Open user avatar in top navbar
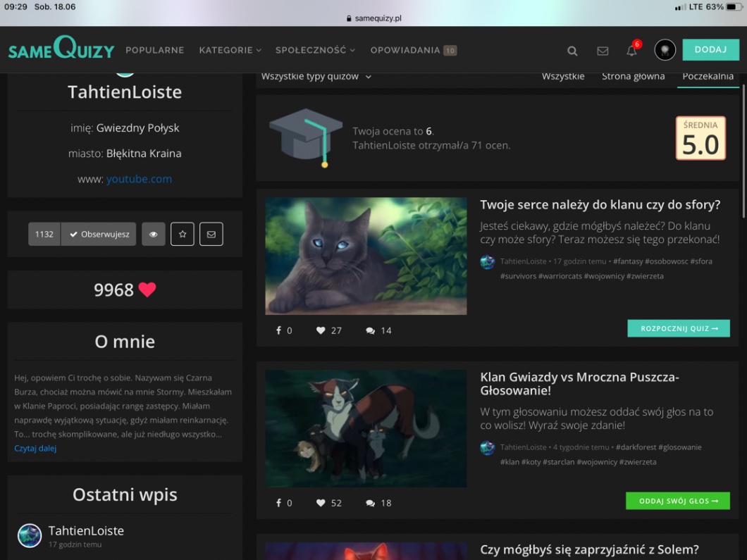Screen dimensions: 747x560 [665, 50]
